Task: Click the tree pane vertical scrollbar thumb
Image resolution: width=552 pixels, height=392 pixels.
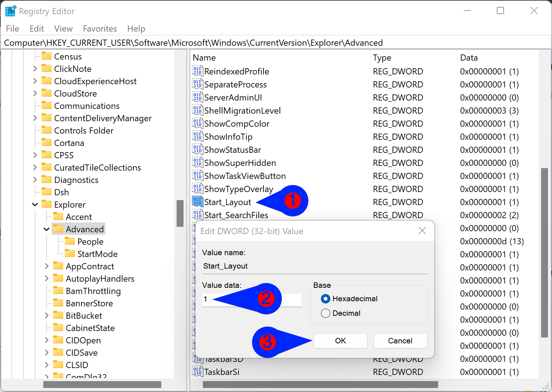Action: (180, 213)
